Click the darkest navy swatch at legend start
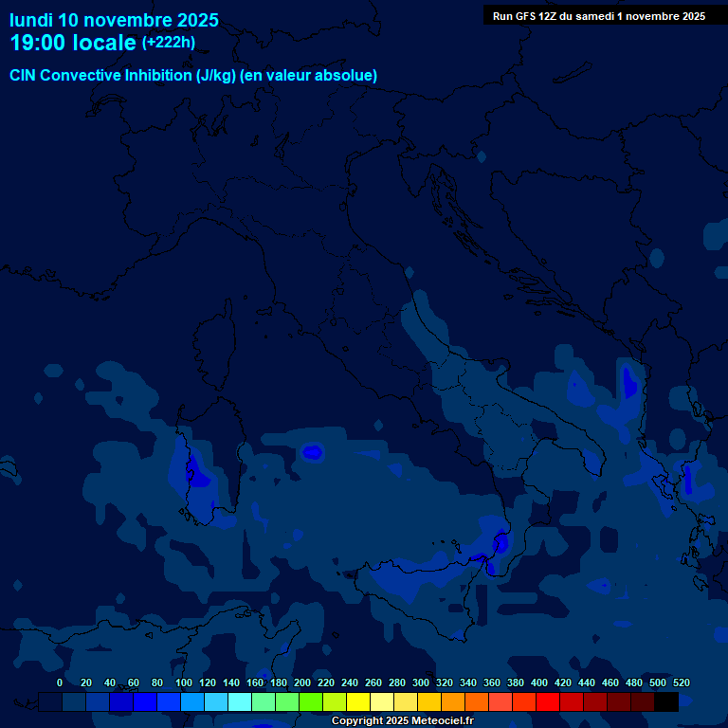This screenshot has width=728, height=728. (x=50, y=702)
